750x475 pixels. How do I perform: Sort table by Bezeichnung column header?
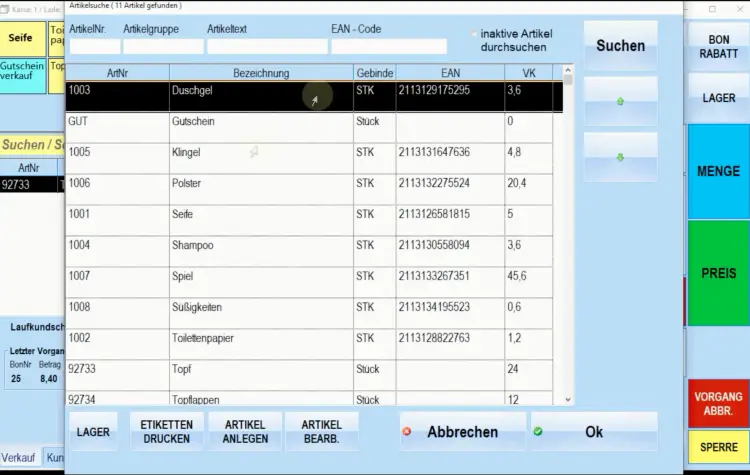click(x=261, y=73)
